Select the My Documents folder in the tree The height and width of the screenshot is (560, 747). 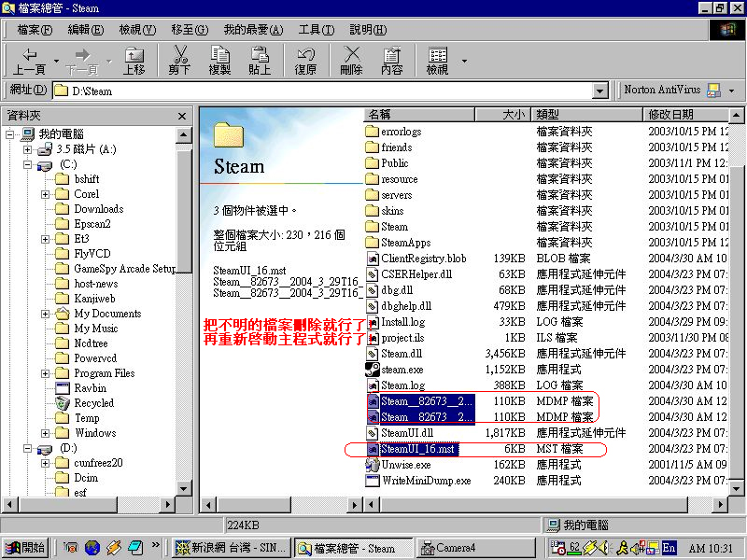pyautogui.click(x=107, y=314)
